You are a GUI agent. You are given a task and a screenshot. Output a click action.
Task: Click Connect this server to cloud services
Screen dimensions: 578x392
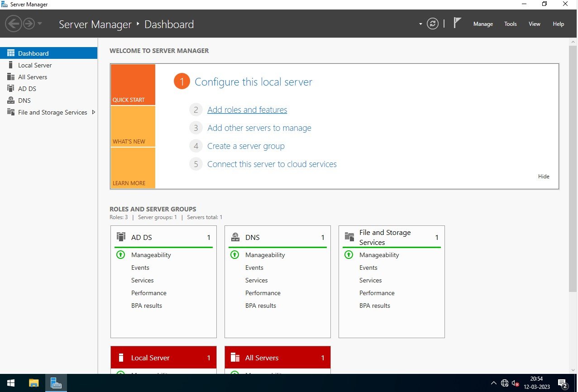pyautogui.click(x=272, y=164)
